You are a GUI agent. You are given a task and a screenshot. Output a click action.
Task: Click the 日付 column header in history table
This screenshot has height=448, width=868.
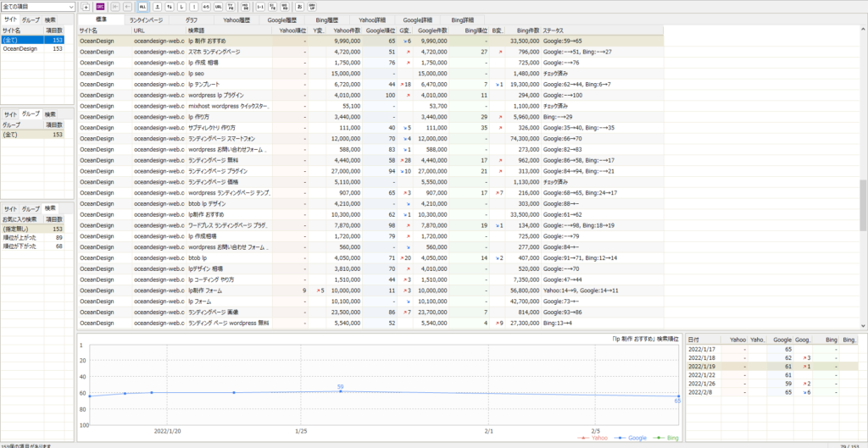[704, 340]
